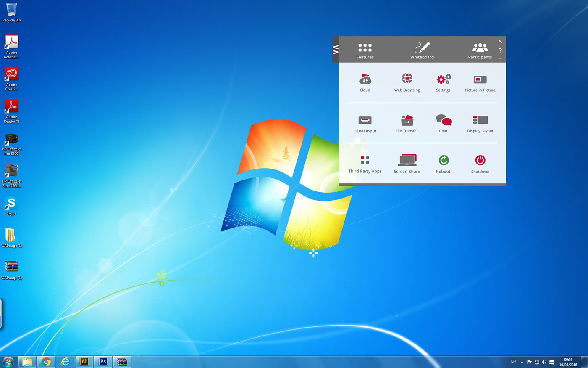Switch to the Features tab

click(x=365, y=51)
